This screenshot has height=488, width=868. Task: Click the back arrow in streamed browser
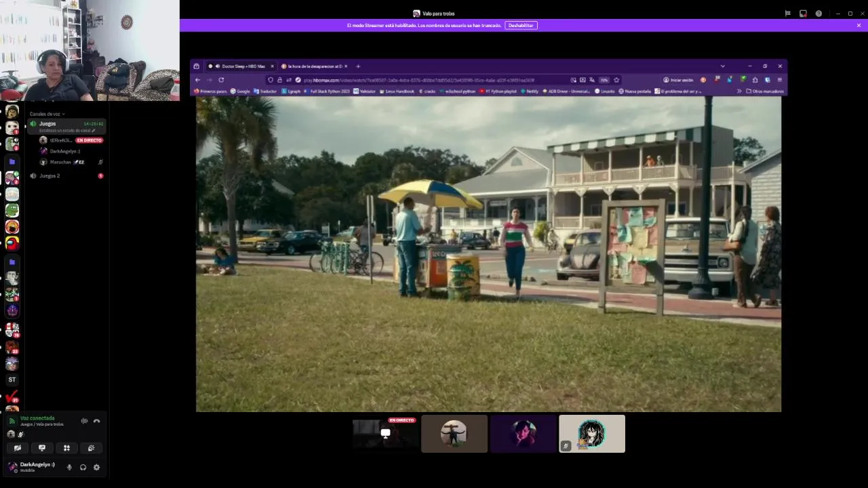coord(197,80)
